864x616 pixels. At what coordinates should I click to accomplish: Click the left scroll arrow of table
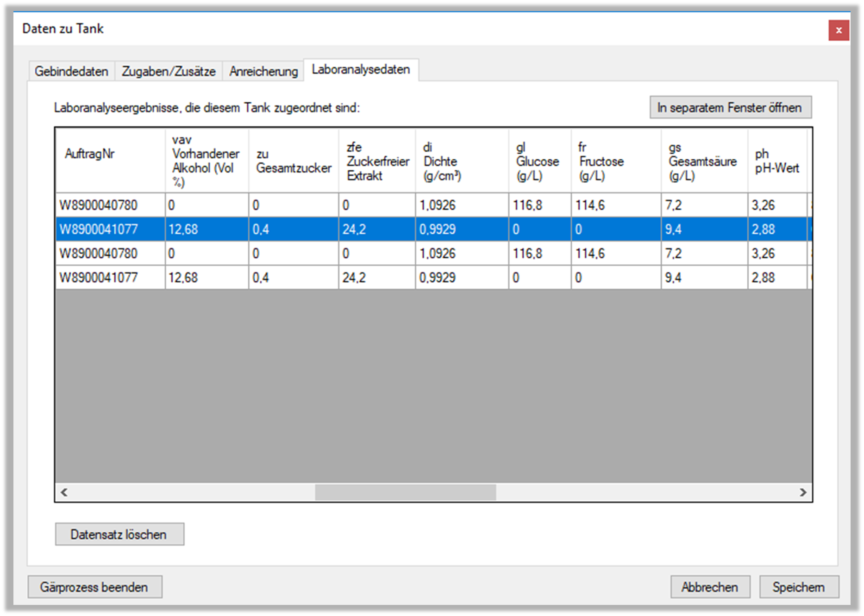point(64,492)
